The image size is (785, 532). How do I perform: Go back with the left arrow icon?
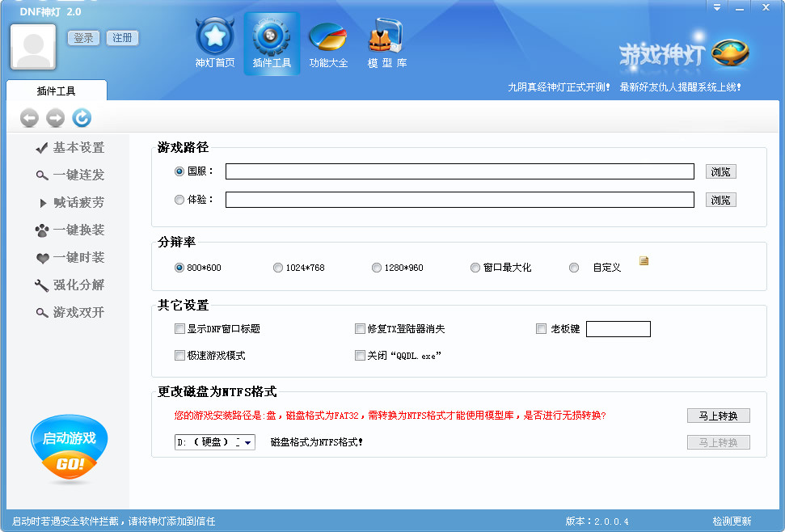coord(29,118)
